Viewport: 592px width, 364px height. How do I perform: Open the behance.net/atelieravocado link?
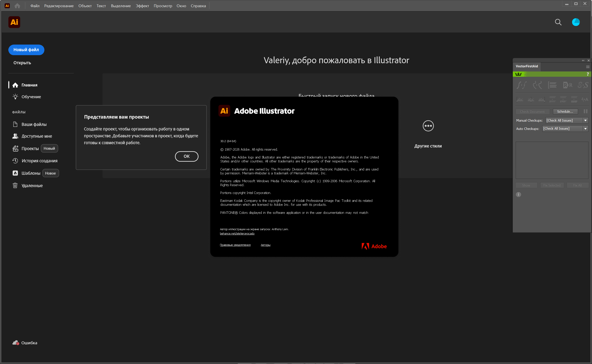[237, 233]
